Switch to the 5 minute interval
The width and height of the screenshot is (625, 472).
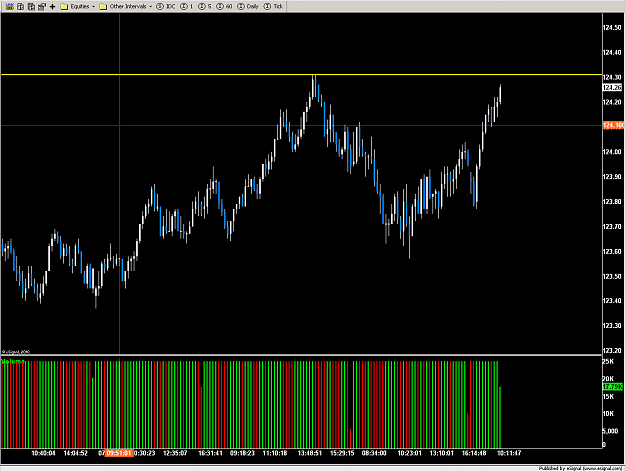[x=205, y=6]
